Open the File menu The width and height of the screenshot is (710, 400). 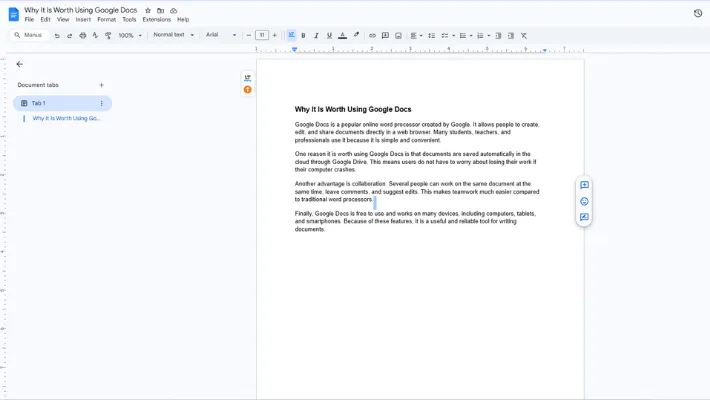coord(29,19)
